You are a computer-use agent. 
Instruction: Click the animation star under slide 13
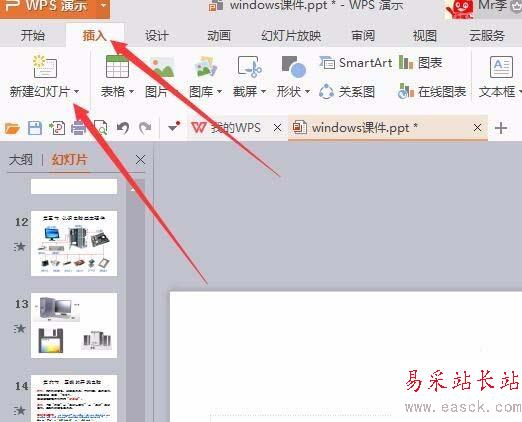[20, 329]
